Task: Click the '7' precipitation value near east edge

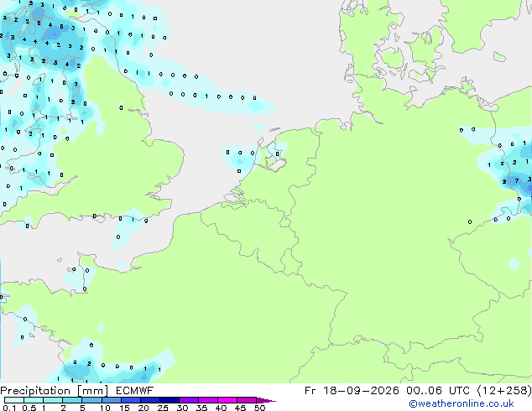Action: (517, 180)
